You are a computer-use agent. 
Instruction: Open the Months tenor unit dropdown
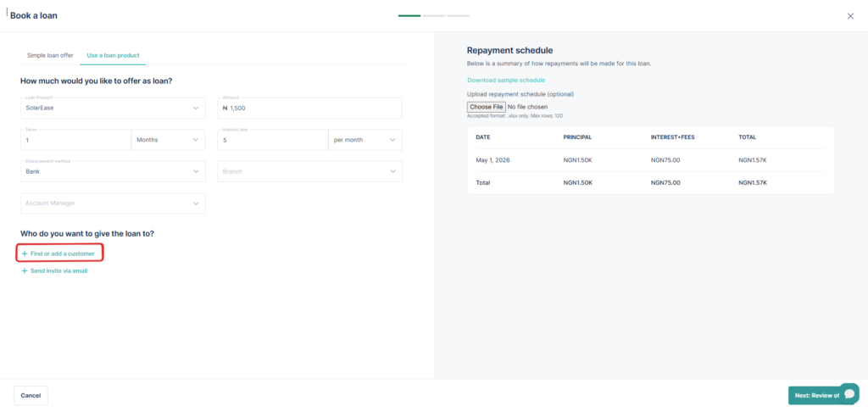point(168,140)
